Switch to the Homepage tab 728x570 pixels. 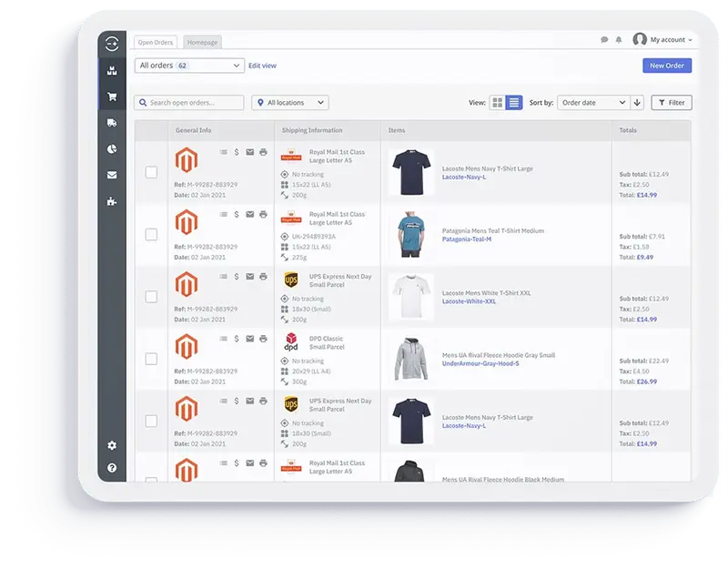pos(202,42)
